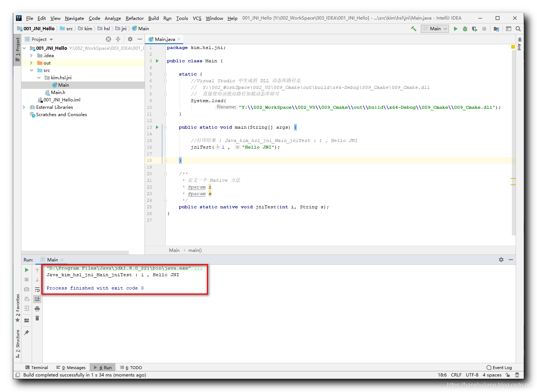Toggle the 7: Structure side tab
537x392 pixels.
pos(17,343)
